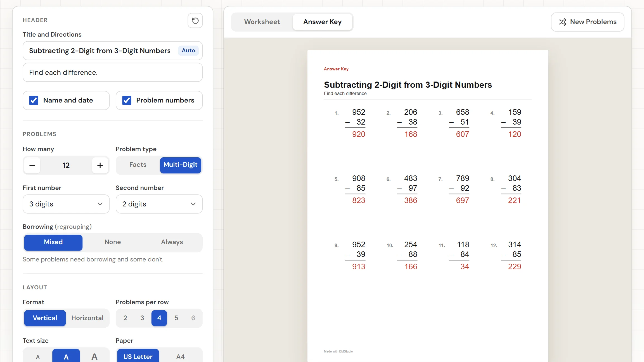Toggle the Problem numbers checkbox
The height and width of the screenshot is (362, 644).
pyautogui.click(x=127, y=101)
